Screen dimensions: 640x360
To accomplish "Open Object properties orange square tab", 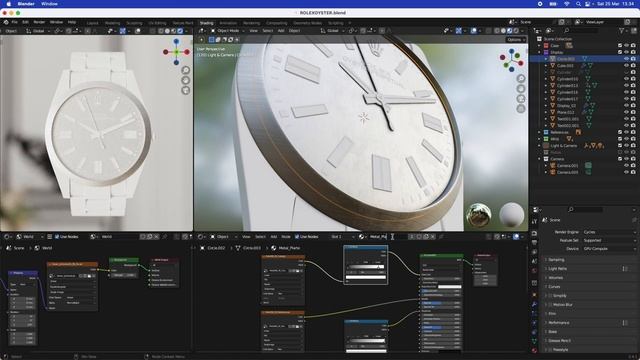I will click(x=534, y=294).
